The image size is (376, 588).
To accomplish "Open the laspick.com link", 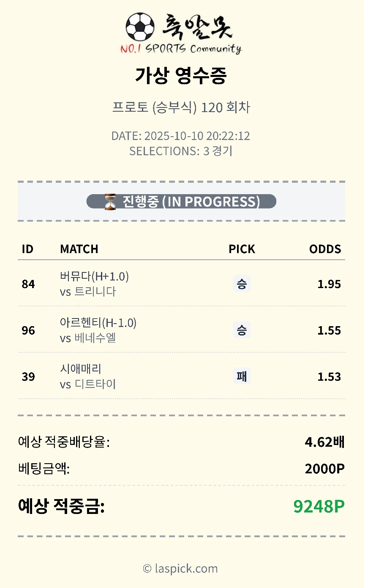I will (186, 569).
